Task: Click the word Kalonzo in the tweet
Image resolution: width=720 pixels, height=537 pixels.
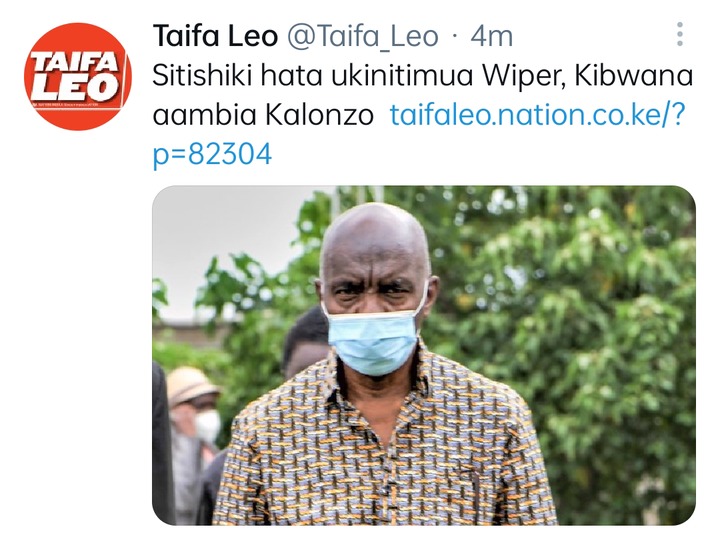Action: click(320, 114)
